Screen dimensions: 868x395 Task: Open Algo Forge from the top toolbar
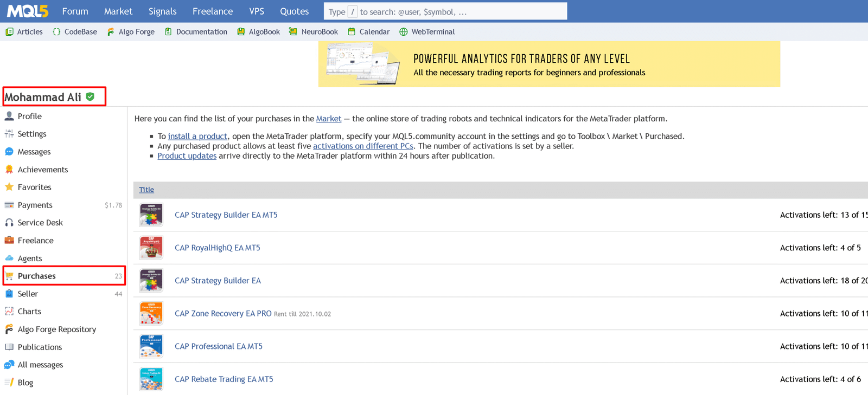click(131, 32)
